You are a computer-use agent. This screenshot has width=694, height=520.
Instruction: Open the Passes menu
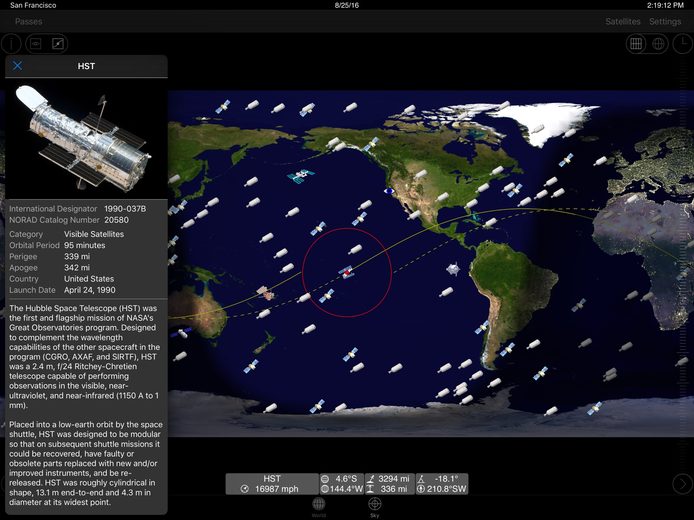tap(29, 21)
